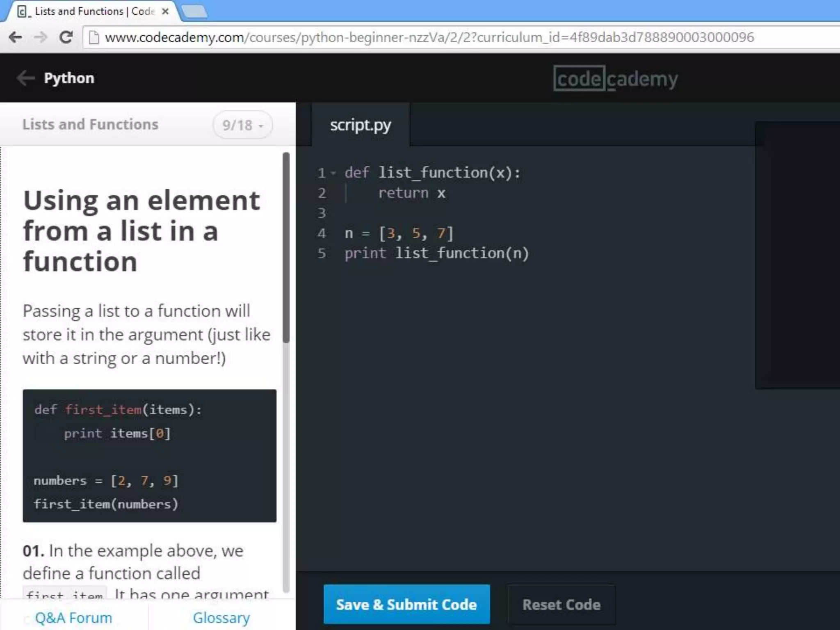840x630 pixels.
Task: Open the Glossary link
Action: click(x=221, y=617)
